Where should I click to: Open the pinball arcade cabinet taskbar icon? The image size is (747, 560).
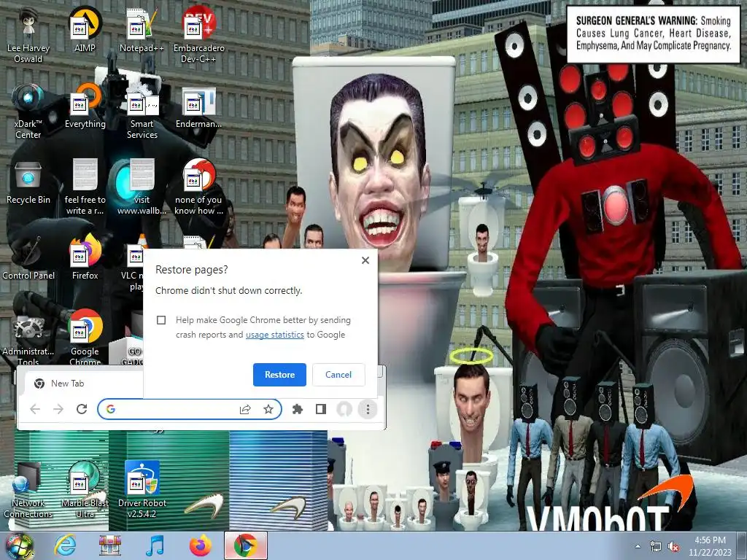[x=110, y=545]
